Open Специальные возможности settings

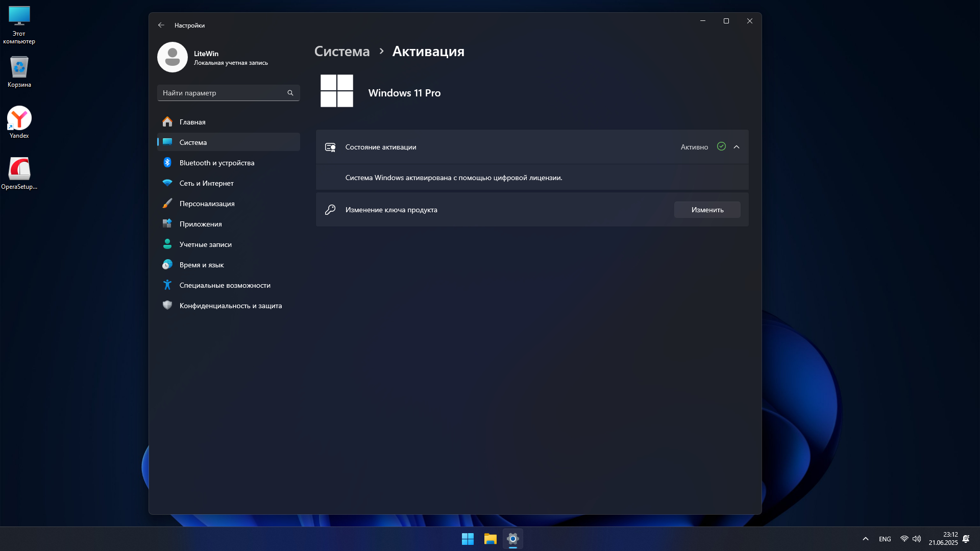(225, 285)
